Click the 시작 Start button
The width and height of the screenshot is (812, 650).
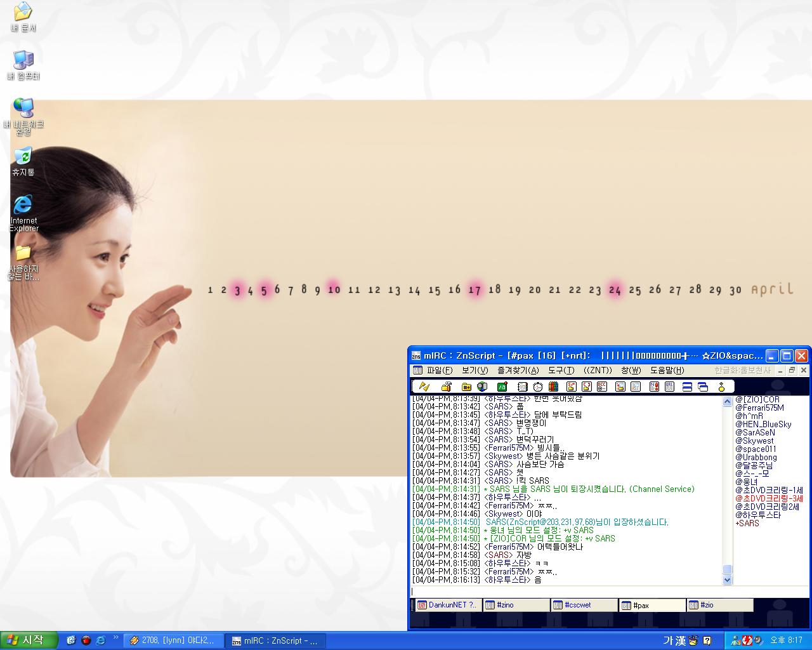(x=29, y=640)
